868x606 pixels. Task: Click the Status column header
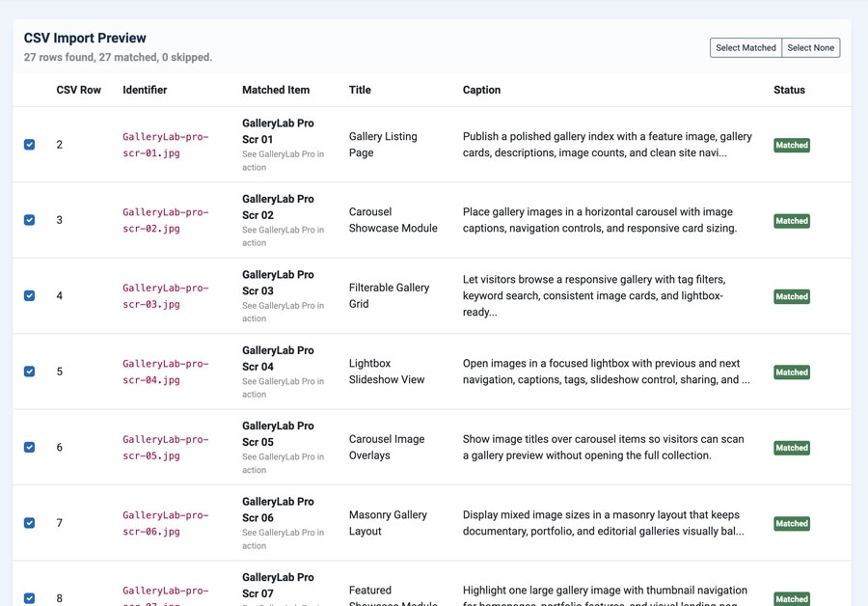coord(789,90)
